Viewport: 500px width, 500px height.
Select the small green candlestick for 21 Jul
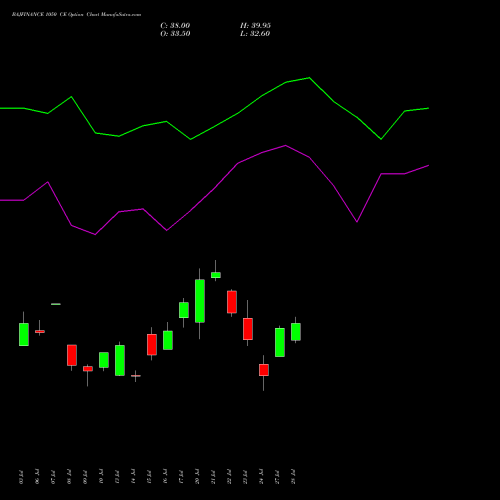(x=216, y=275)
